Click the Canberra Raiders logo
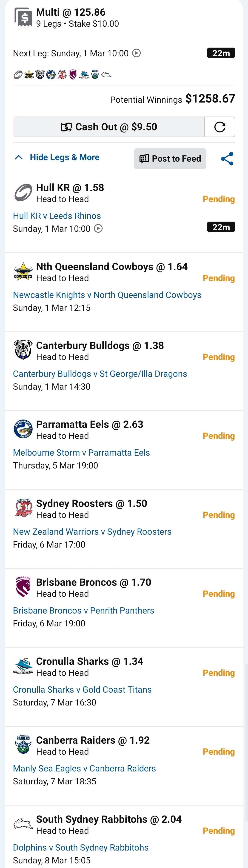The width and height of the screenshot is (248, 868). [23, 745]
